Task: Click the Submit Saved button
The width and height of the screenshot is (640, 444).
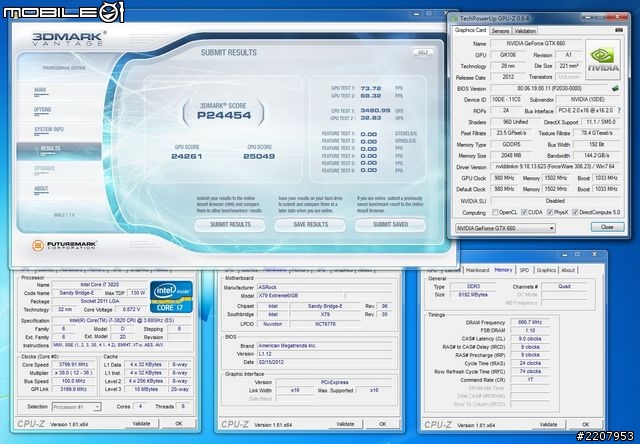Action: point(390,225)
